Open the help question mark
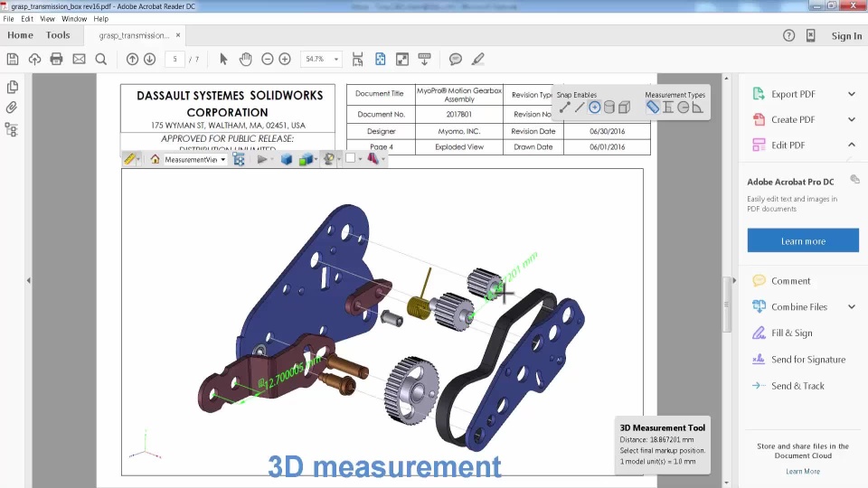Image resolution: width=868 pixels, height=488 pixels. point(788,36)
